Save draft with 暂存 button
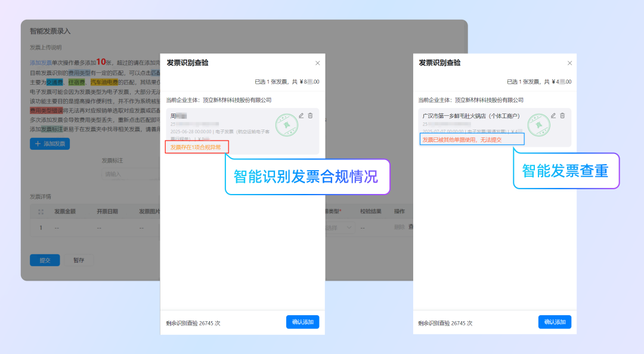 79,260
